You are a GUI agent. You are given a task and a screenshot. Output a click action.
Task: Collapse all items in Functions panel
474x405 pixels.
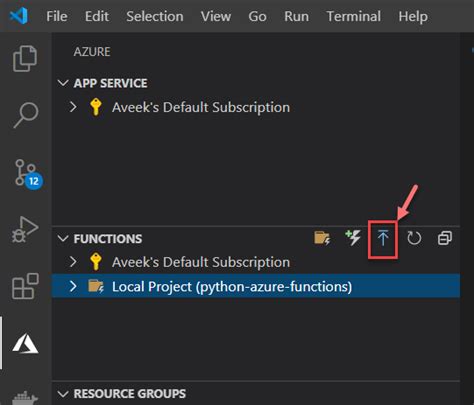(x=445, y=238)
